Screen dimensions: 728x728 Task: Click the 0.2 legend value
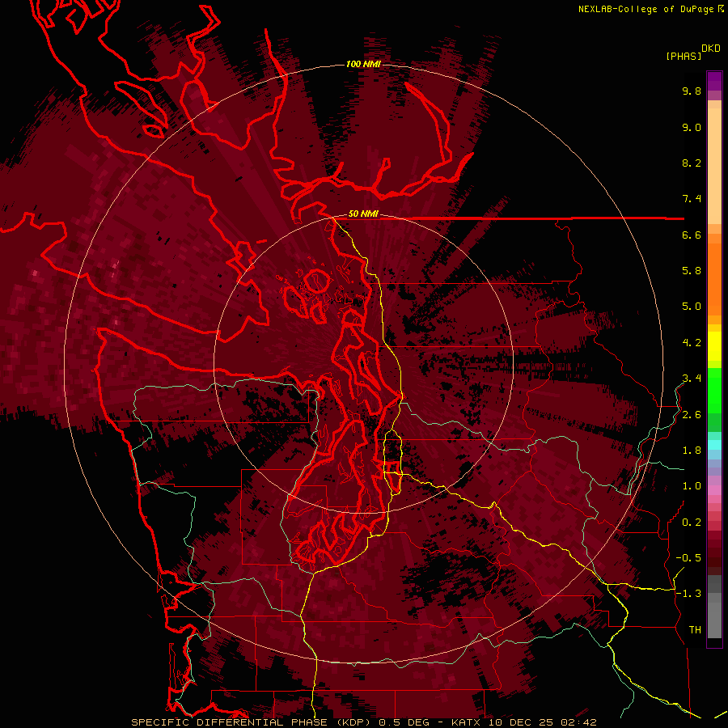pyautogui.click(x=692, y=523)
